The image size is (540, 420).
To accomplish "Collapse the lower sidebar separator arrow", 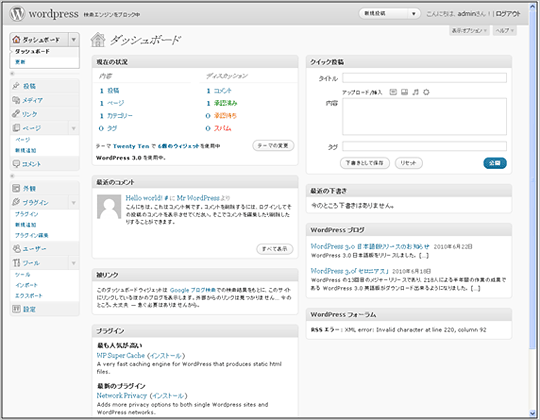I will (12, 176).
